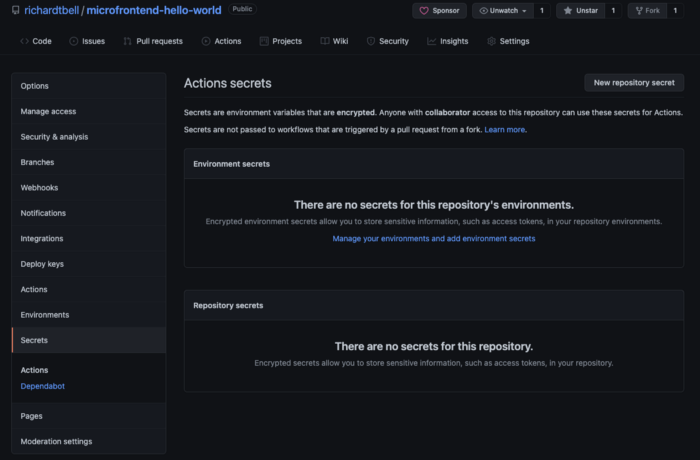This screenshot has height=460, width=700.
Task: Open the microfrontend-hello-world repository link
Action: [x=154, y=10]
